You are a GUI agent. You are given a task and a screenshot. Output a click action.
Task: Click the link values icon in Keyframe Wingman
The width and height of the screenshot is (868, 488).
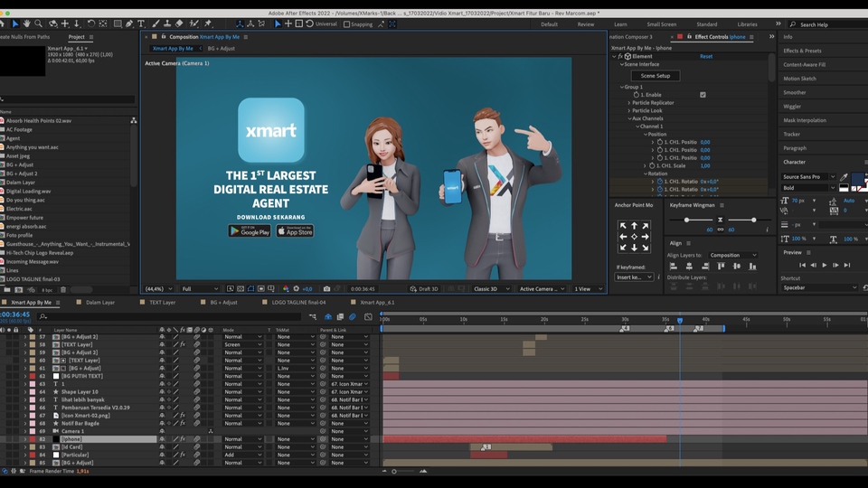pyautogui.click(x=721, y=230)
